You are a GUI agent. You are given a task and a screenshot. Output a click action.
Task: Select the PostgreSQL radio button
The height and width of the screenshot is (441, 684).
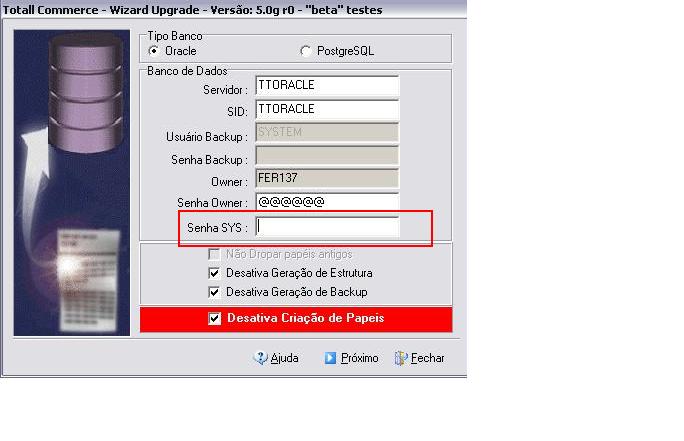coord(306,51)
